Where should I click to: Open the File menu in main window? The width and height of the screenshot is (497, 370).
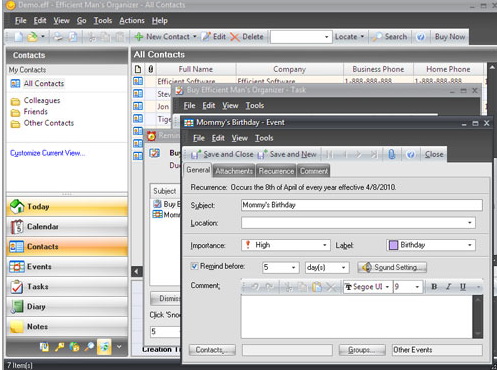point(20,21)
